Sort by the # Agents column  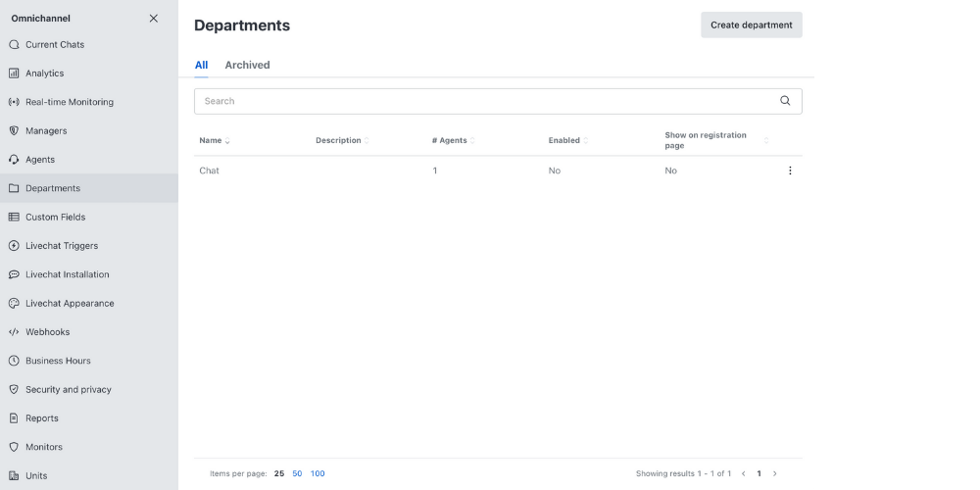(x=453, y=140)
